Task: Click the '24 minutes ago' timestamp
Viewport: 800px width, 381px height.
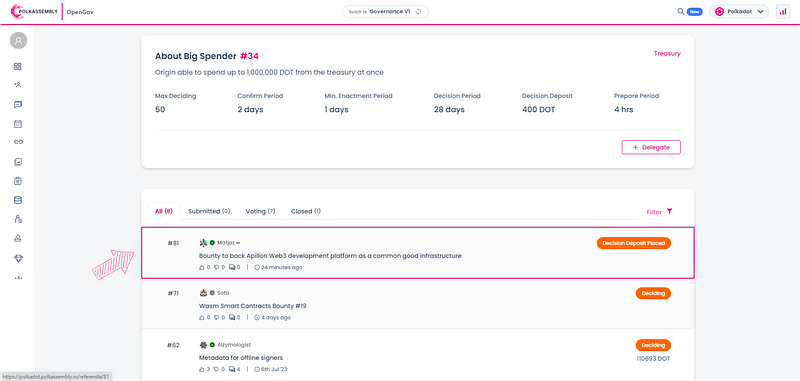Action: click(281, 267)
